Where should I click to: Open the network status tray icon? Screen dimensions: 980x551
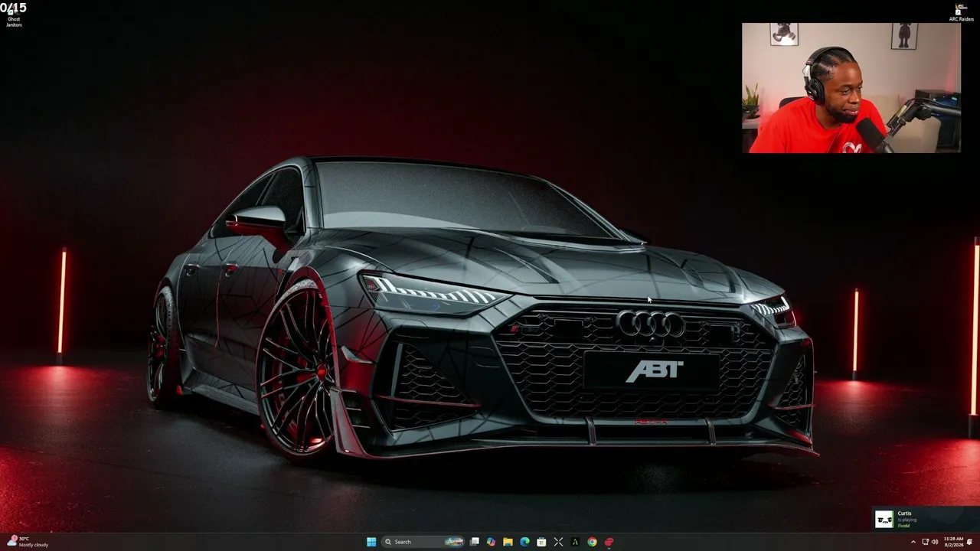coord(925,542)
